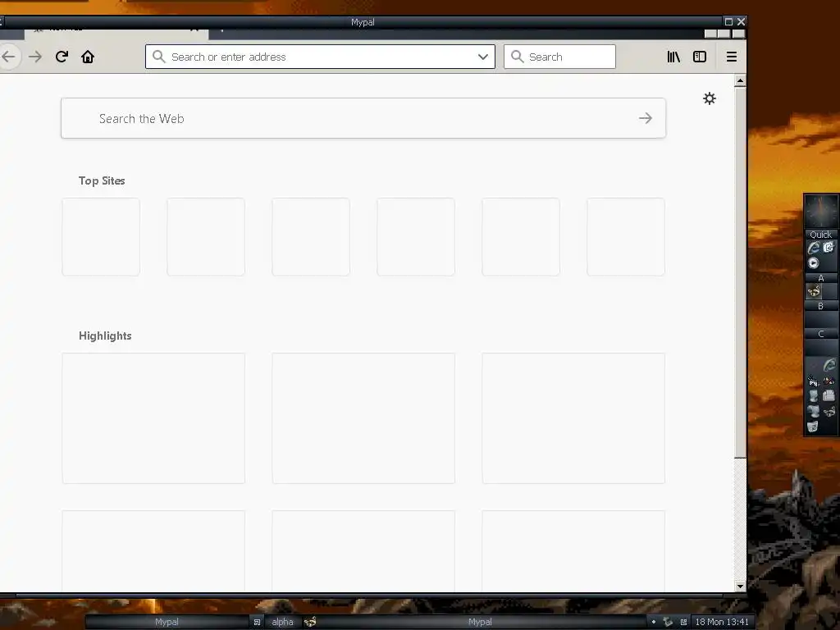The height and width of the screenshot is (630, 840).
Task: Click the '18 Mon 13:41' taskbar clock
Action: pos(722,622)
